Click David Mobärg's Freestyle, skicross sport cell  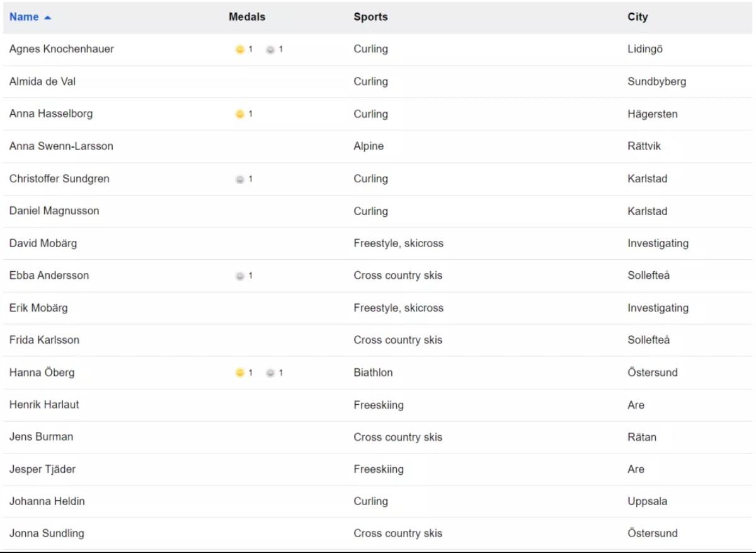398,243
